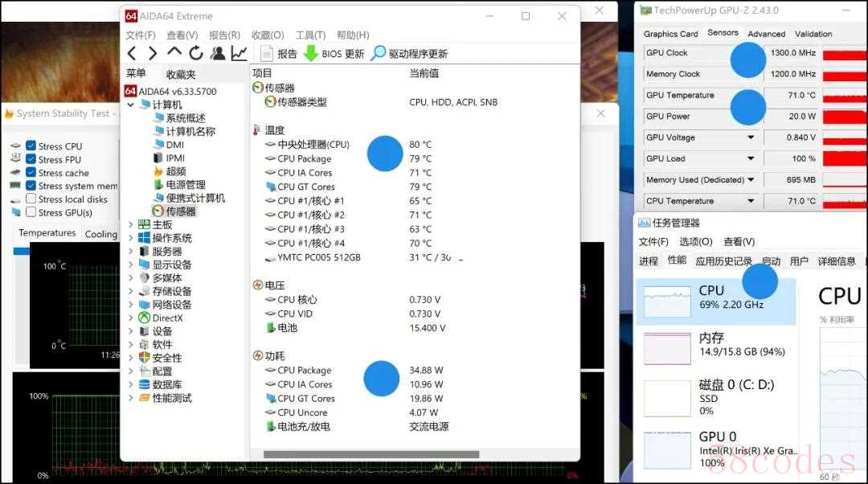Click the 安全性 shield icon in tree
868x484 pixels.
[145, 358]
